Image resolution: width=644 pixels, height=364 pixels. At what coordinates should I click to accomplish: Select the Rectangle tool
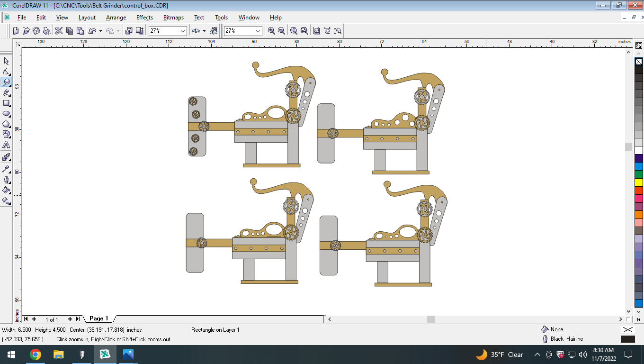click(7, 103)
